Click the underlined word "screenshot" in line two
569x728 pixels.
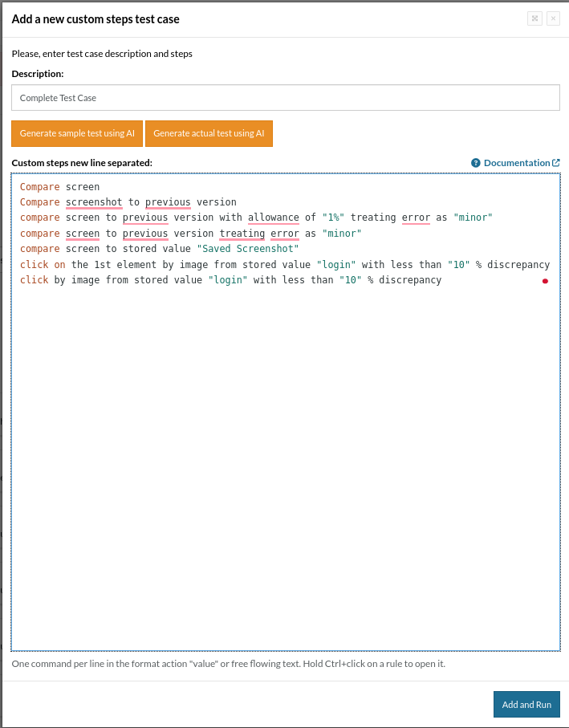pos(94,202)
